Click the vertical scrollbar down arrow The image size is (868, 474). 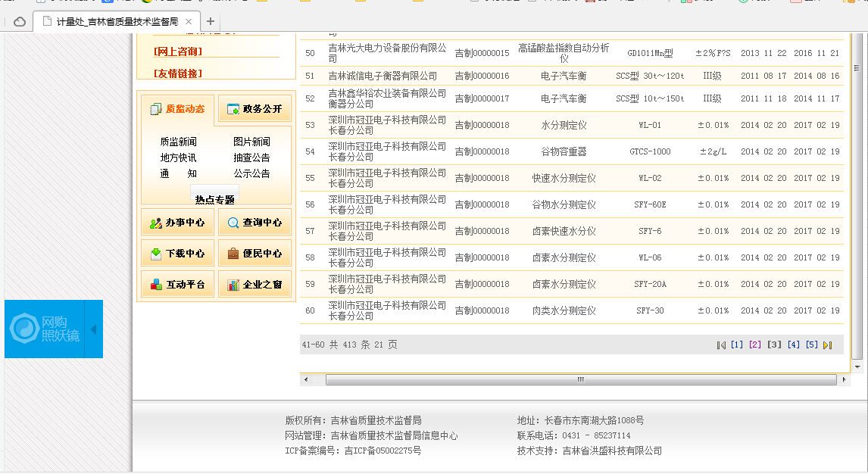857,366
